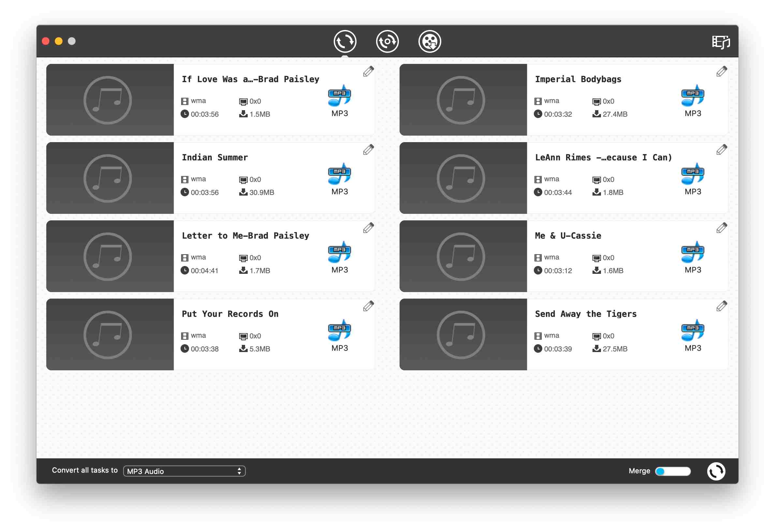Open the media library icon at top right

pos(721,42)
